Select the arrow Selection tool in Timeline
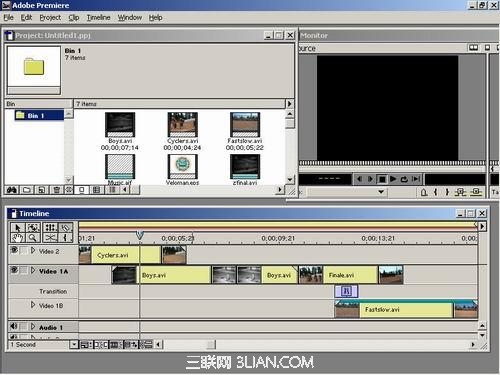This screenshot has width=500, height=375. (x=17, y=228)
